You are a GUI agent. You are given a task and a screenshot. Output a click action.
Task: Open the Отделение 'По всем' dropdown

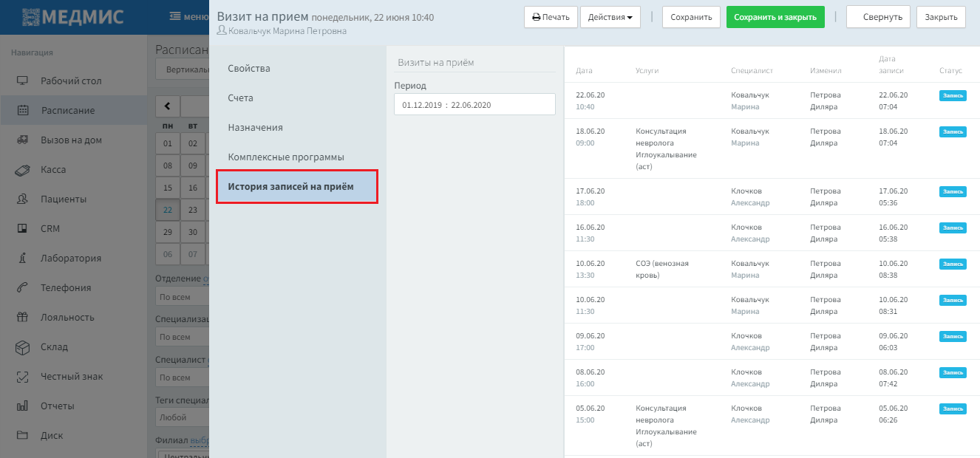(x=183, y=297)
